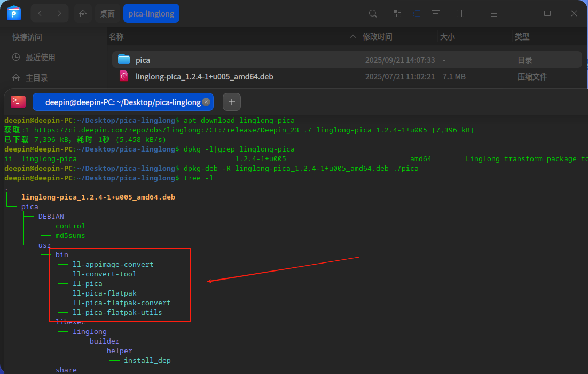Open 最近使用 in sidebar
588x374 pixels.
[x=40, y=58]
